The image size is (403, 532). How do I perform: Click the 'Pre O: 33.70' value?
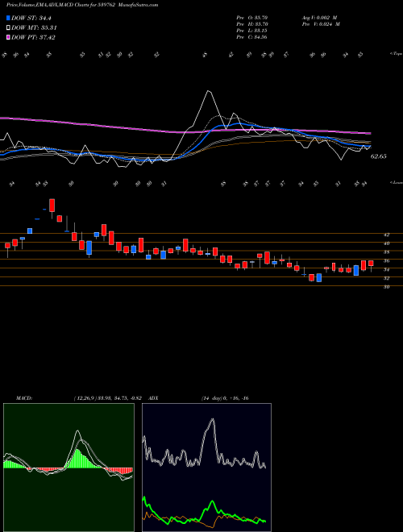(252, 18)
